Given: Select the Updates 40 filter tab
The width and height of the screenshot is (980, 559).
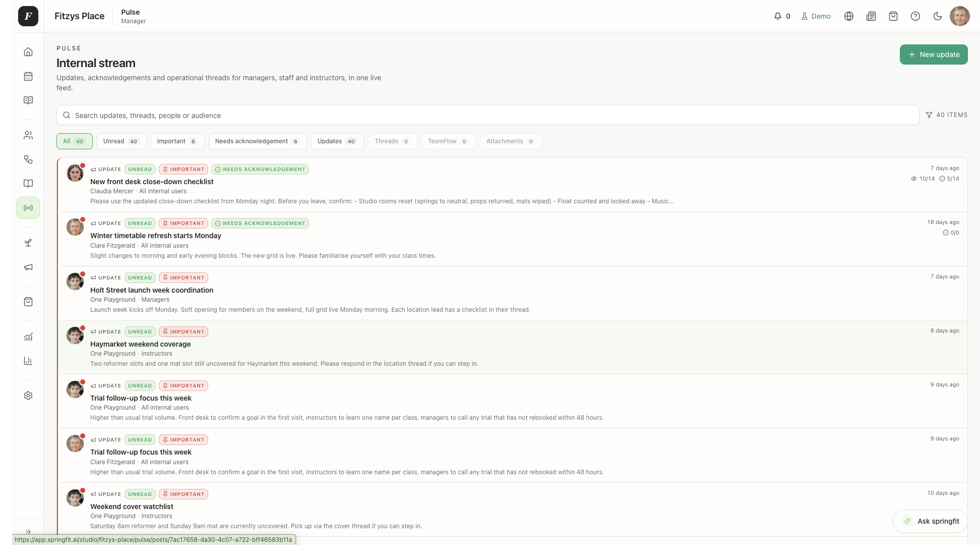Looking at the screenshot, I should pyautogui.click(x=337, y=141).
